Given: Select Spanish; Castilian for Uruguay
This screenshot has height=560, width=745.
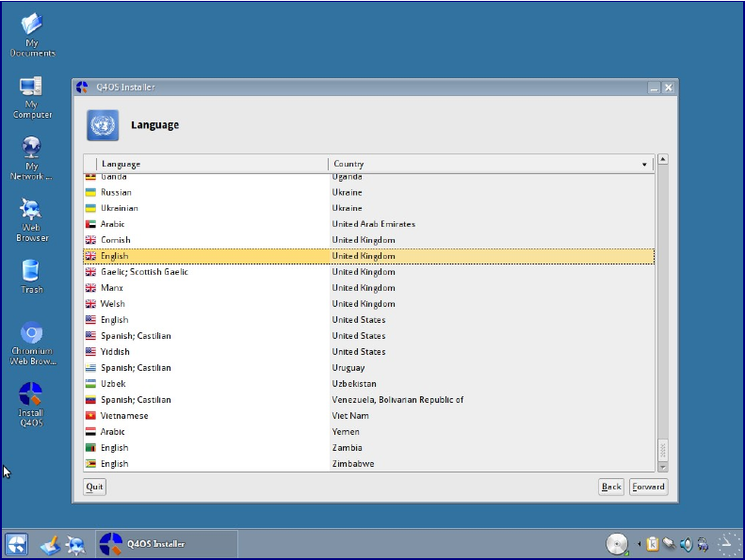Looking at the screenshot, I should (368, 368).
